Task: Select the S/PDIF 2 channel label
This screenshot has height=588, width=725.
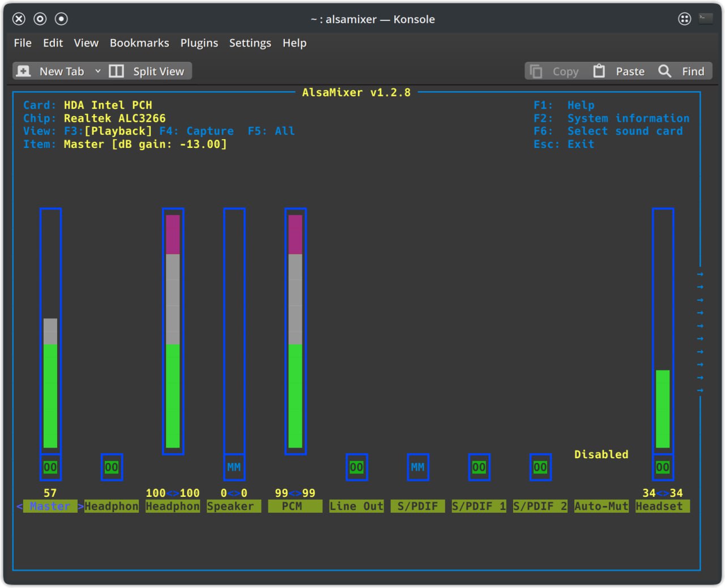Action: [x=540, y=506]
